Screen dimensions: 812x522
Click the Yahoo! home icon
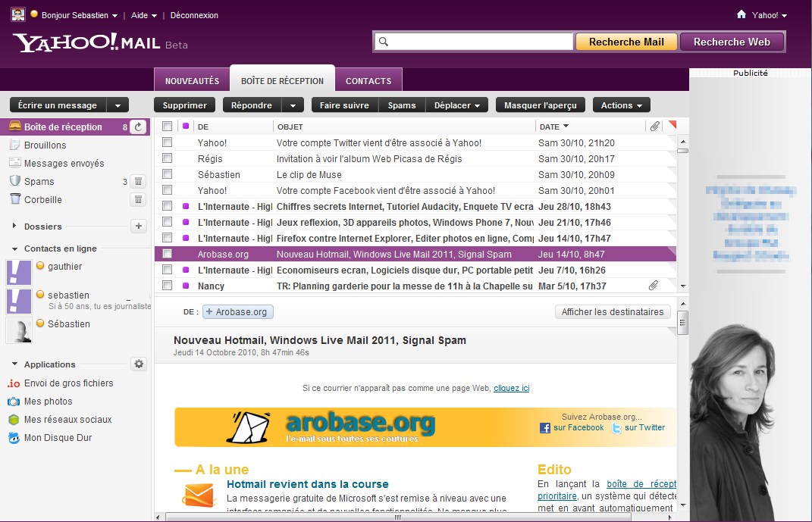coord(741,14)
